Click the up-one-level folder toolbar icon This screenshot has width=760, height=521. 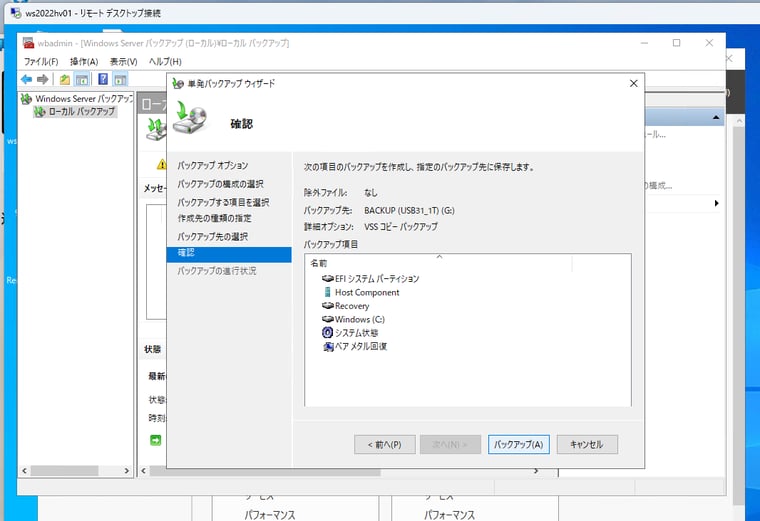(x=65, y=79)
